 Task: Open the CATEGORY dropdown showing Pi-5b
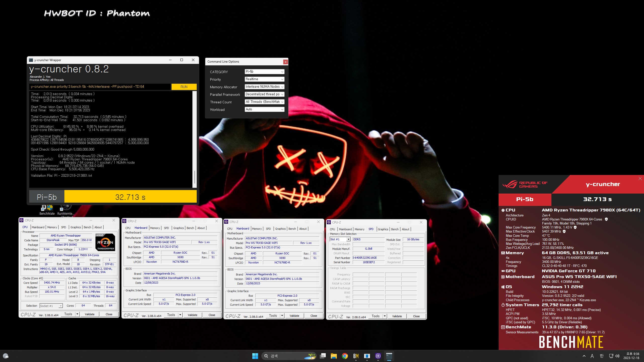tap(264, 72)
